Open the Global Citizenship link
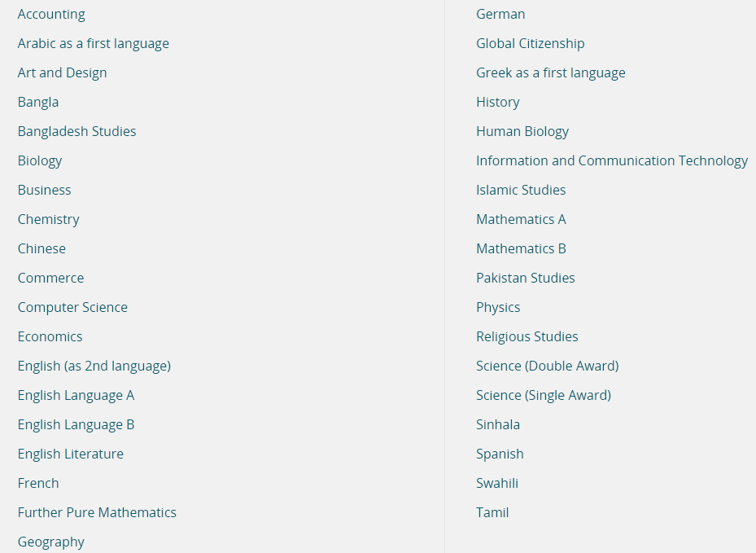Screen dimensions: 756x553 point(531,43)
